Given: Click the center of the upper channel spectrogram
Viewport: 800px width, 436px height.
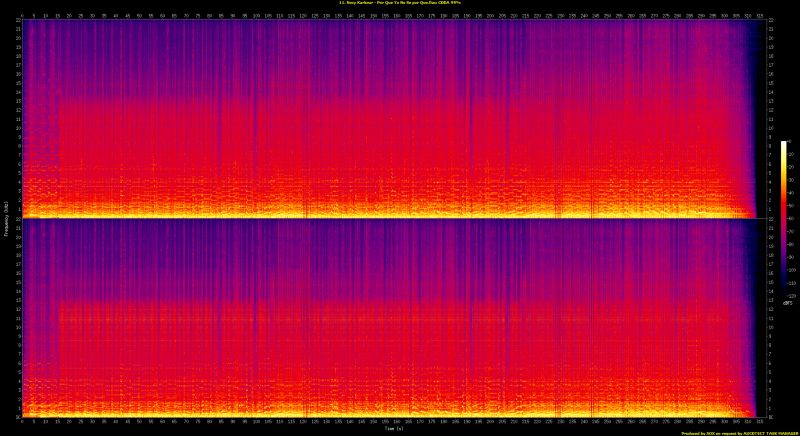Looking at the screenshot, I should pyautogui.click(x=392, y=119).
